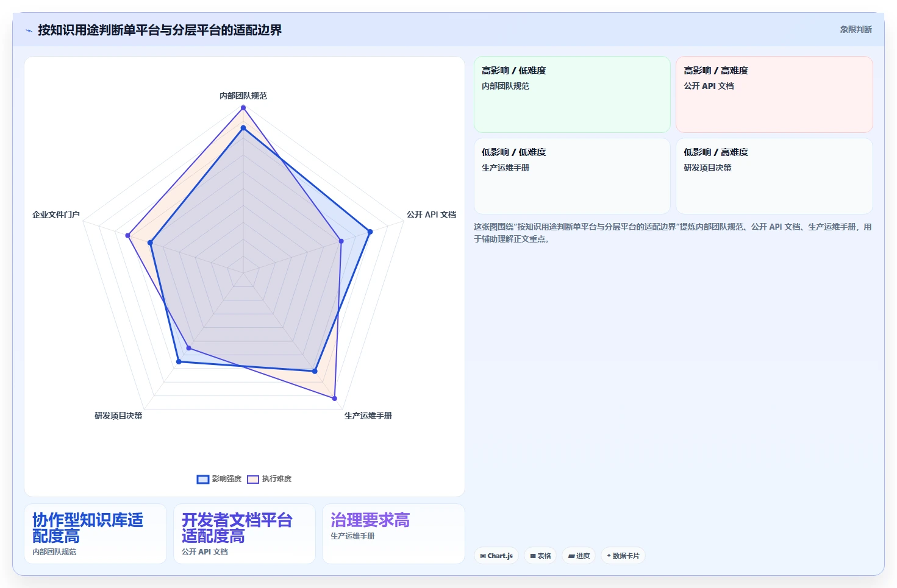Click the top data point of the purple series
Screen dimensions: 897x588
click(x=243, y=108)
